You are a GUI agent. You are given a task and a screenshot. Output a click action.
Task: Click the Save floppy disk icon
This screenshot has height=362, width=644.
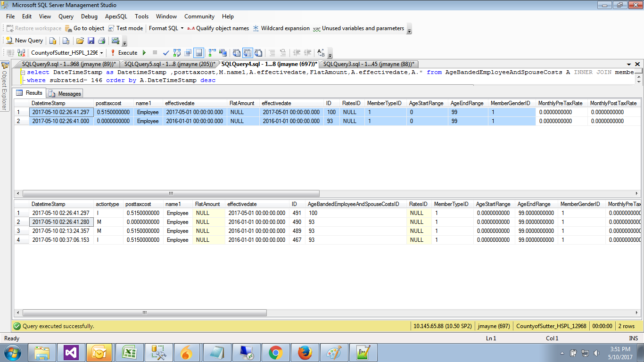click(x=91, y=41)
